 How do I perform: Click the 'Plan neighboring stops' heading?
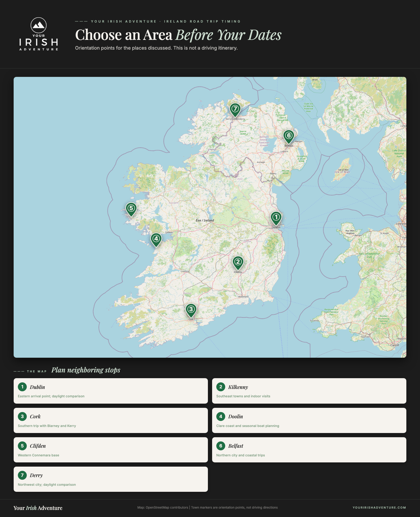click(x=86, y=370)
